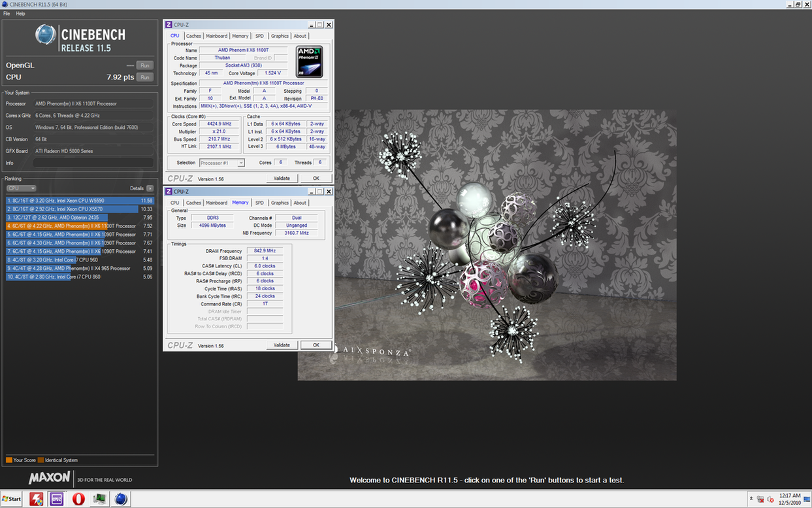Click the title bar icon of lower CPU-Z window

[x=169, y=192]
